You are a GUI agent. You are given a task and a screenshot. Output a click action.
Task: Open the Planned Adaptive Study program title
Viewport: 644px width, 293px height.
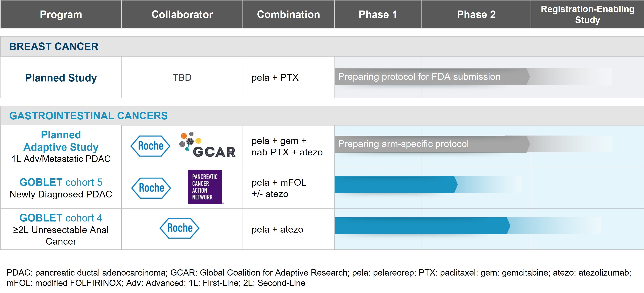[x=61, y=141]
